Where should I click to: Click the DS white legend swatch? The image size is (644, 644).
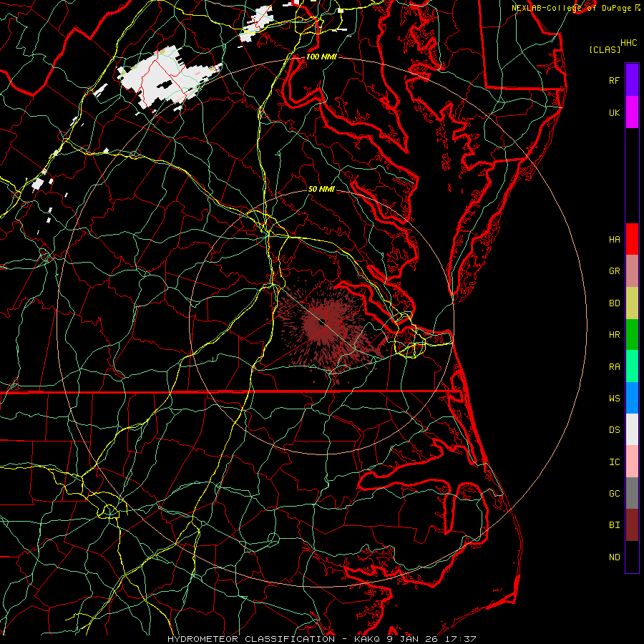point(632,429)
